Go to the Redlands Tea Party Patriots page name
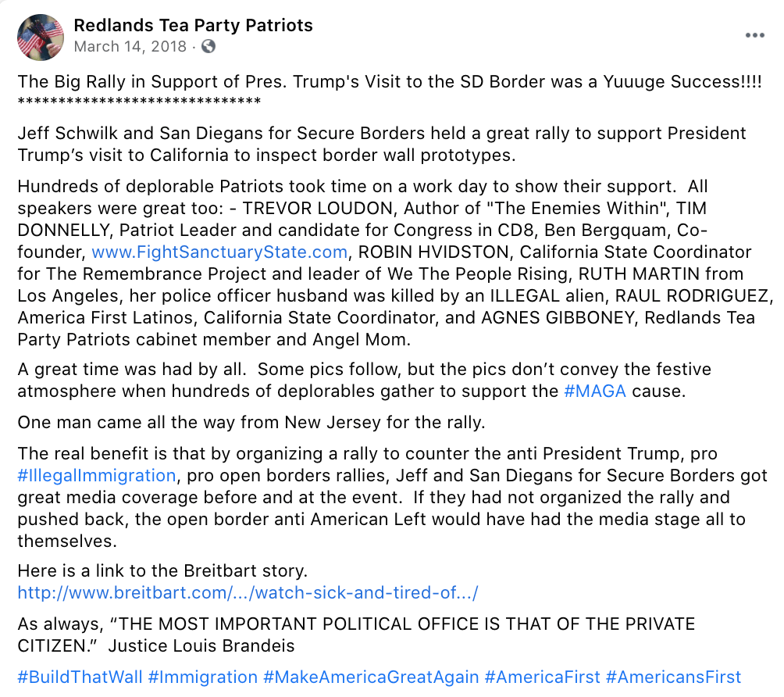784x697 pixels. pos(193,25)
